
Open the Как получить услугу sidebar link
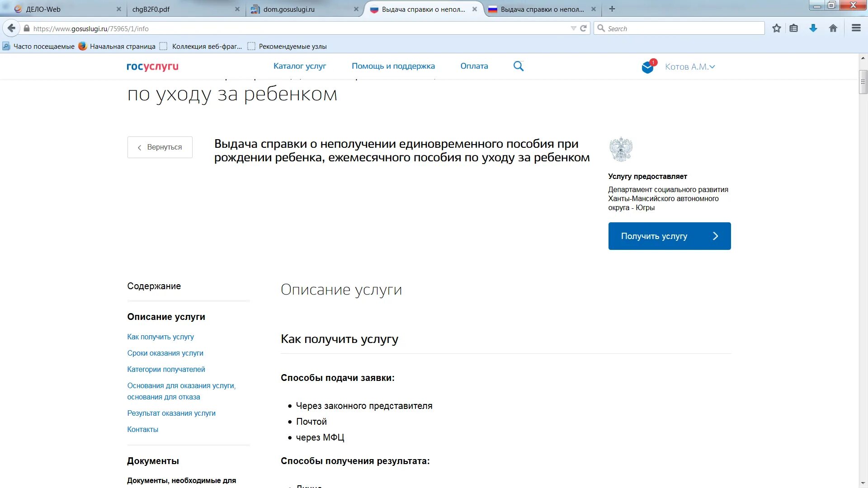point(160,336)
